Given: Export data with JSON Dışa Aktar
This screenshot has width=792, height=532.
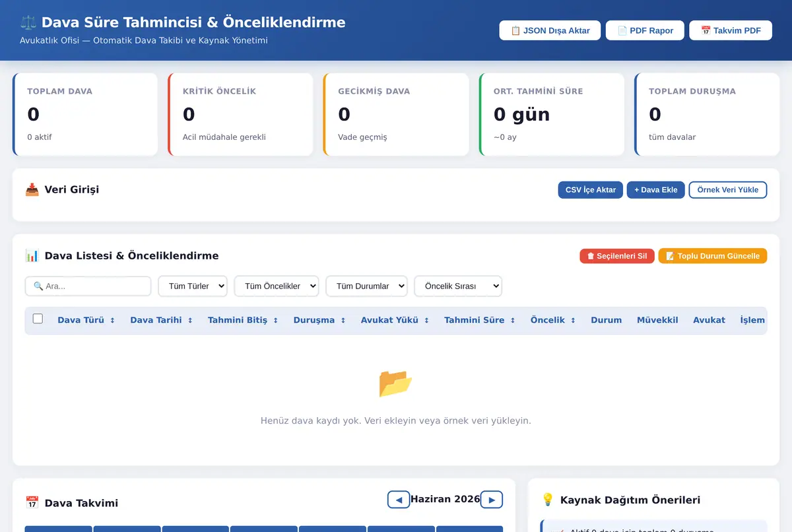Looking at the screenshot, I should click(x=550, y=30).
